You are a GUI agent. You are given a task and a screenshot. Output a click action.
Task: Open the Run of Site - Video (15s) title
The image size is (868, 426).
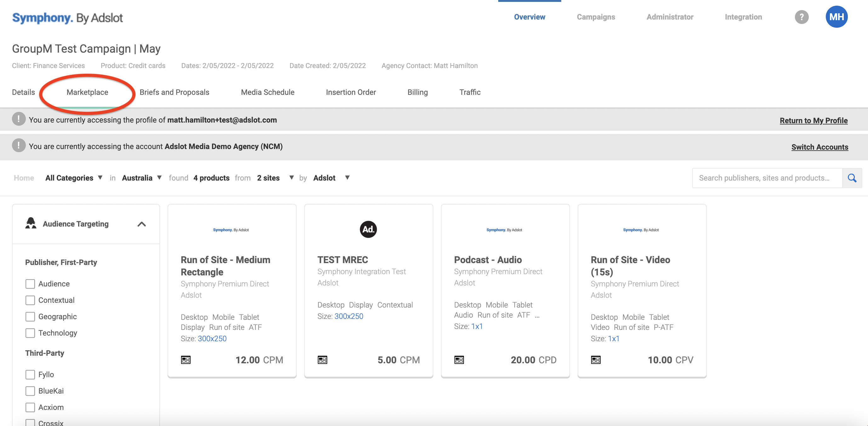(x=630, y=266)
